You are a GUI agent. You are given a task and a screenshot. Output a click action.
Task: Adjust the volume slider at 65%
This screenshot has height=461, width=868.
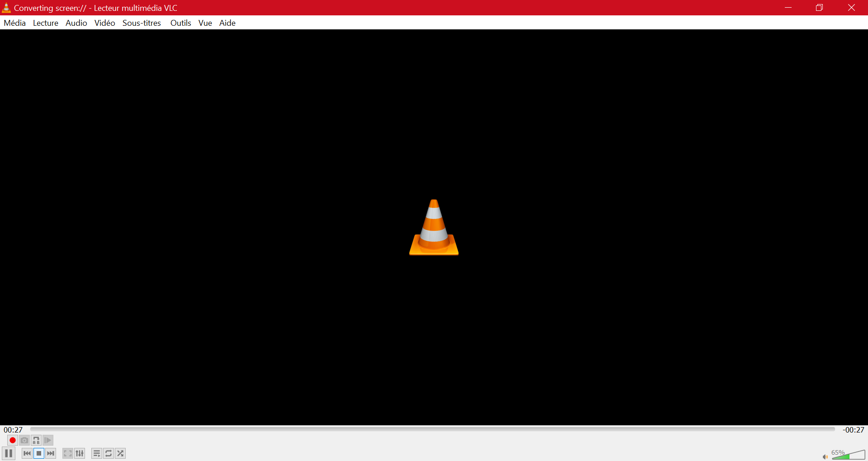click(849, 455)
